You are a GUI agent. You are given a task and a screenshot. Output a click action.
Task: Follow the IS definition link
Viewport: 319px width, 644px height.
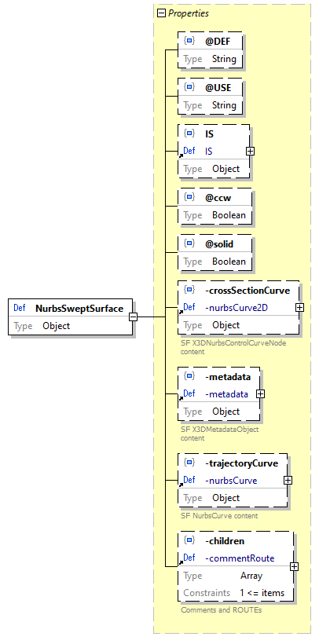coord(209,151)
